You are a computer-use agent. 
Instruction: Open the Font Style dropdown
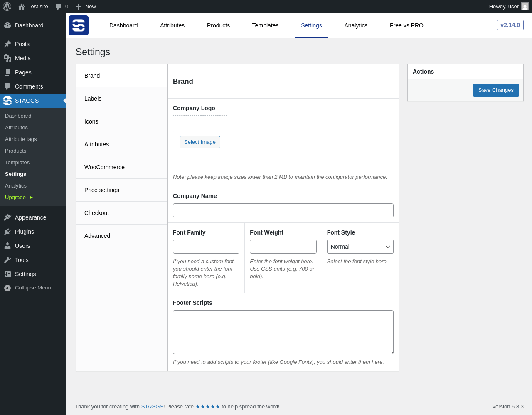(360, 247)
